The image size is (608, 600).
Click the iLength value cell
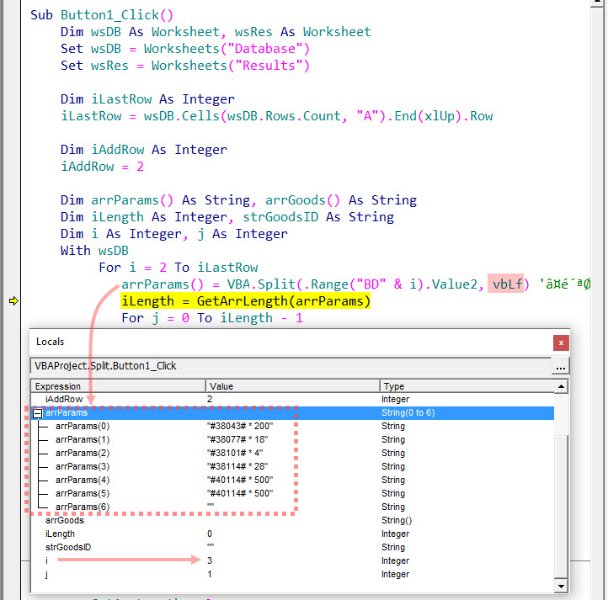pyautogui.click(x=210, y=534)
